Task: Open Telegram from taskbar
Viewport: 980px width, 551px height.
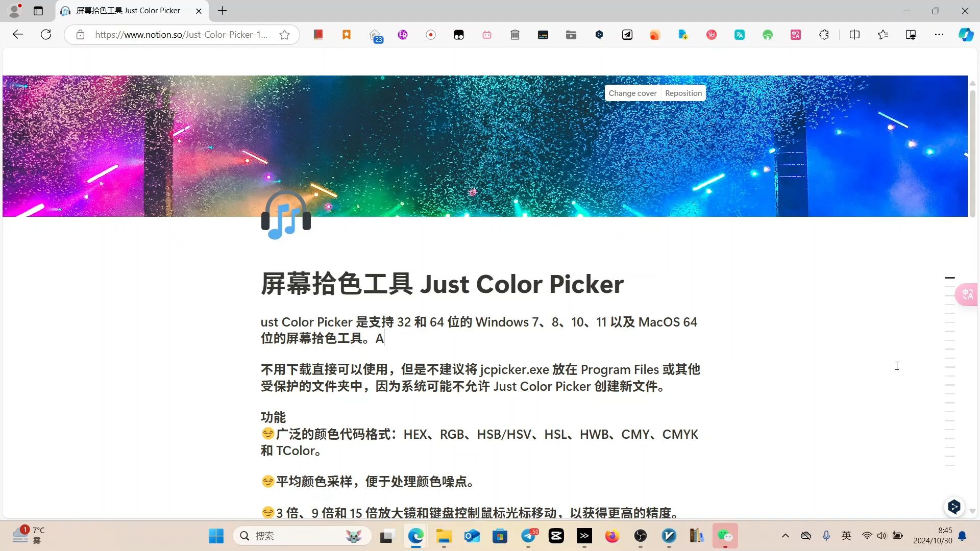Action: [x=529, y=536]
